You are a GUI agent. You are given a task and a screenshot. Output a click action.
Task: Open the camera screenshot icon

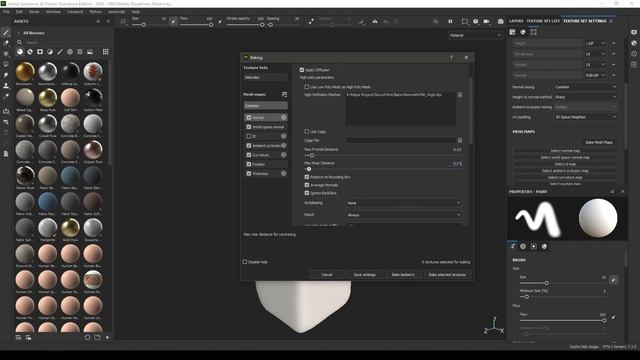click(500, 21)
